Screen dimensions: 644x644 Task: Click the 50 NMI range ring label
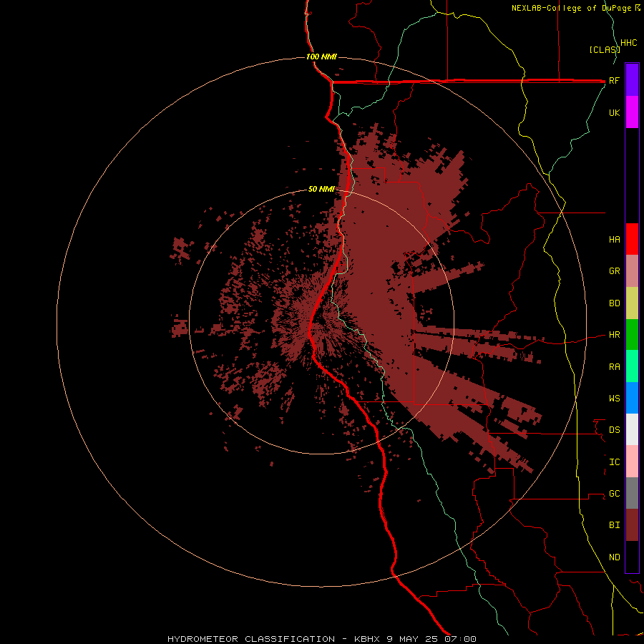click(321, 189)
